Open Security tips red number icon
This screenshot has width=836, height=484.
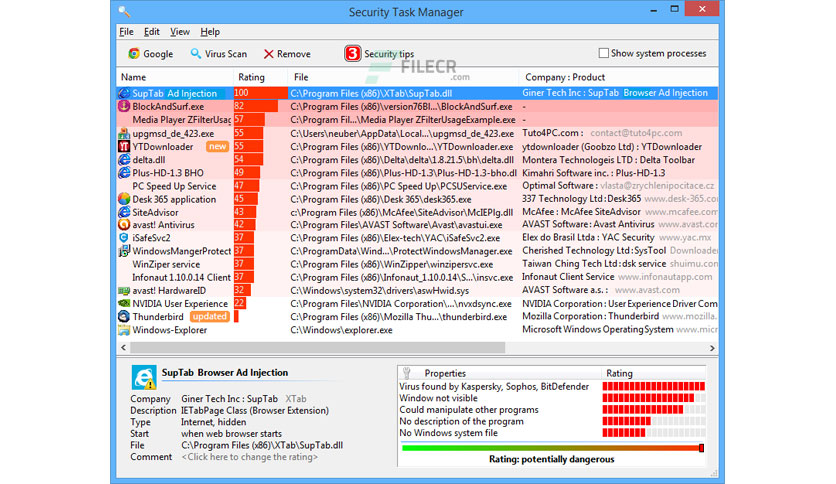coord(352,53)
